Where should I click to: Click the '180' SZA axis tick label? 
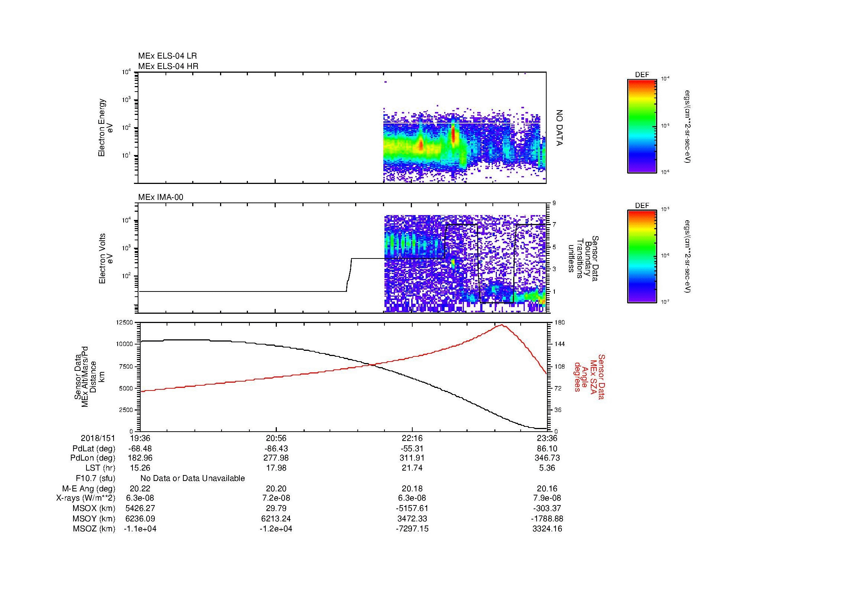coord(559,322)
